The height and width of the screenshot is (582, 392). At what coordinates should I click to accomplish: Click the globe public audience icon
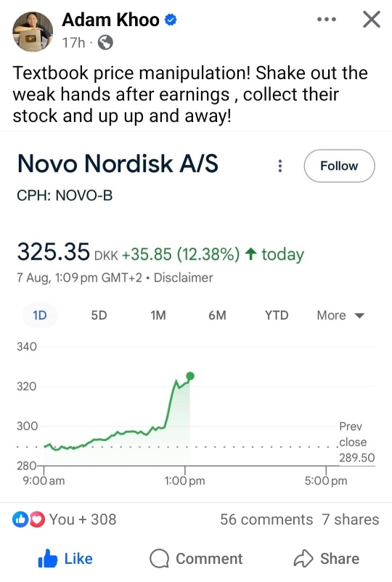[x=105, y=43]
